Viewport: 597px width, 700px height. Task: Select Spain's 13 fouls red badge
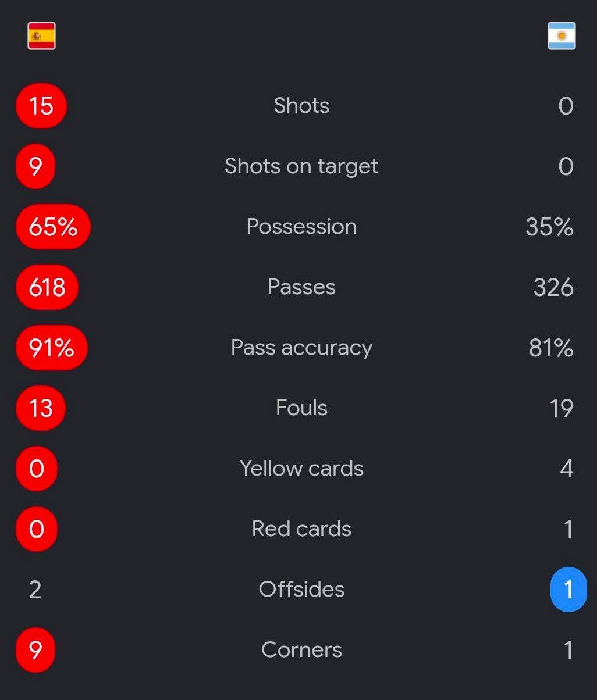tap(41, 408)
